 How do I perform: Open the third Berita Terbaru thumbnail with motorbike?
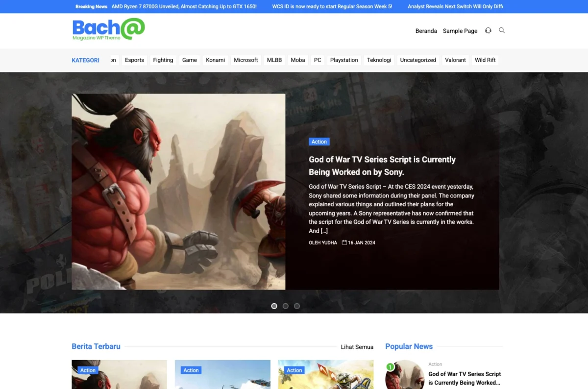326,375
